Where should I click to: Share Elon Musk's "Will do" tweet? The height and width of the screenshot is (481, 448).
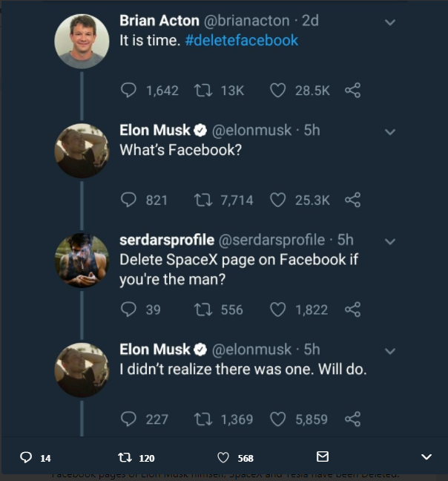(353, 419)
